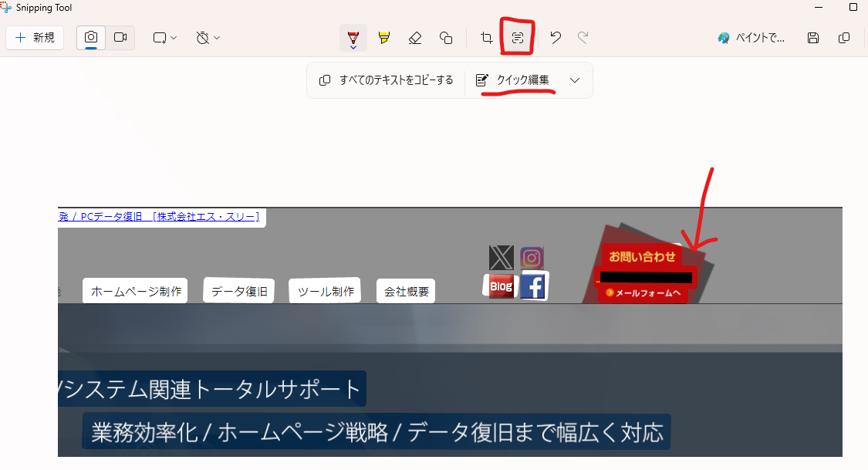The width and height of the screenshot is (868, 470).
Task: Click データ復旧 nav item in snip
Action: (239, 291)
